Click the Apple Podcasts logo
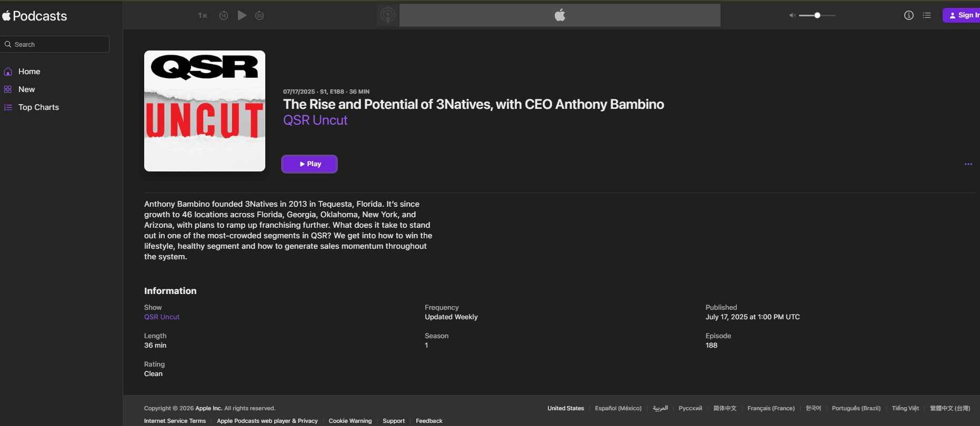 point(34,16)
